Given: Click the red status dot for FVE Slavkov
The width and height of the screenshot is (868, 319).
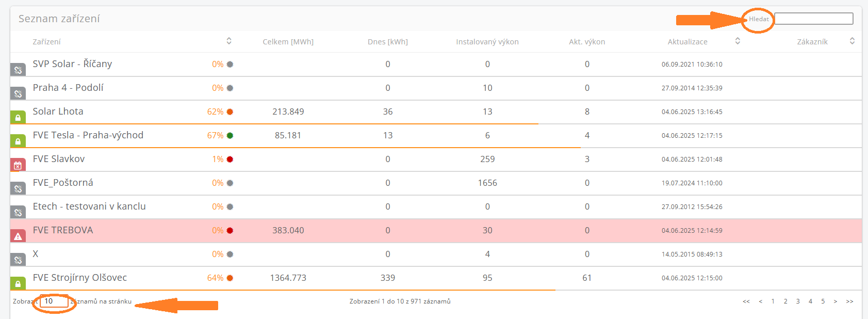Looking at the screenshot, I should point(230,159).
